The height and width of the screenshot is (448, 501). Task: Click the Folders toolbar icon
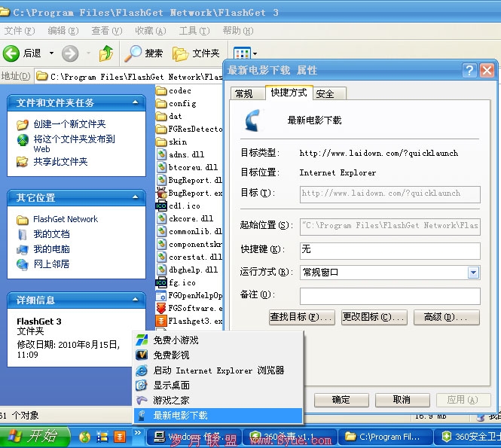[180, 53]
